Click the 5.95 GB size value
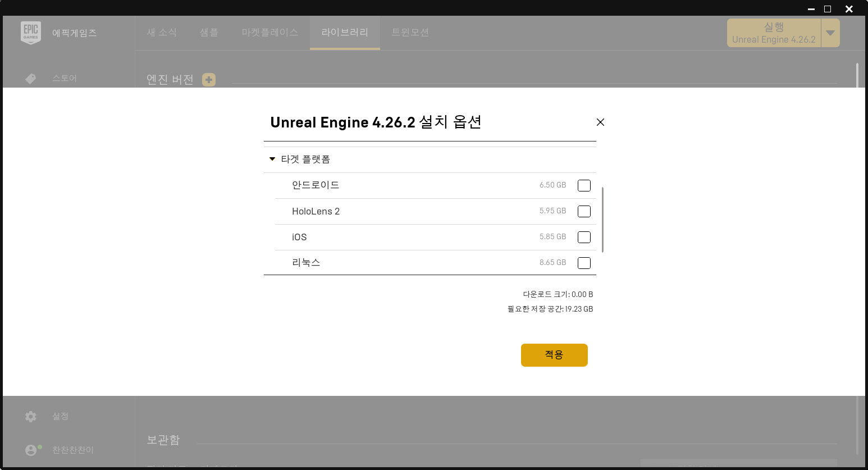The width and height of the screenshot is (868, 470). coord(552,211)
